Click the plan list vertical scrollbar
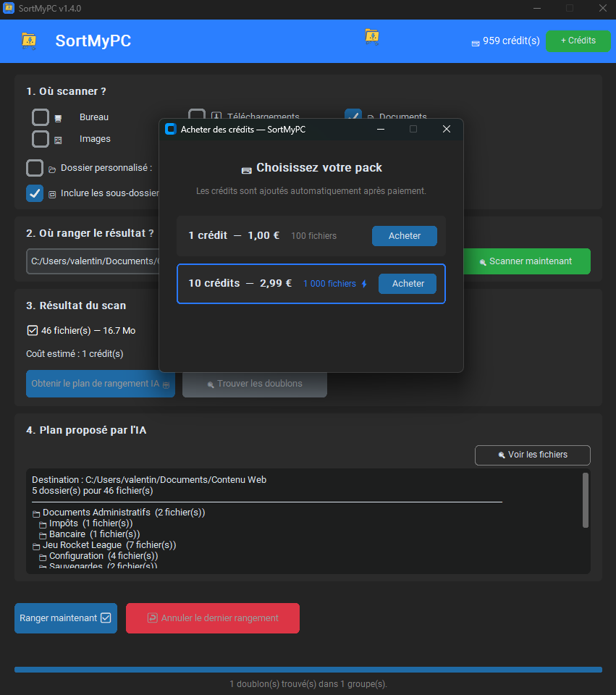This screenshot has height=695, width=616. click(585, 500)
